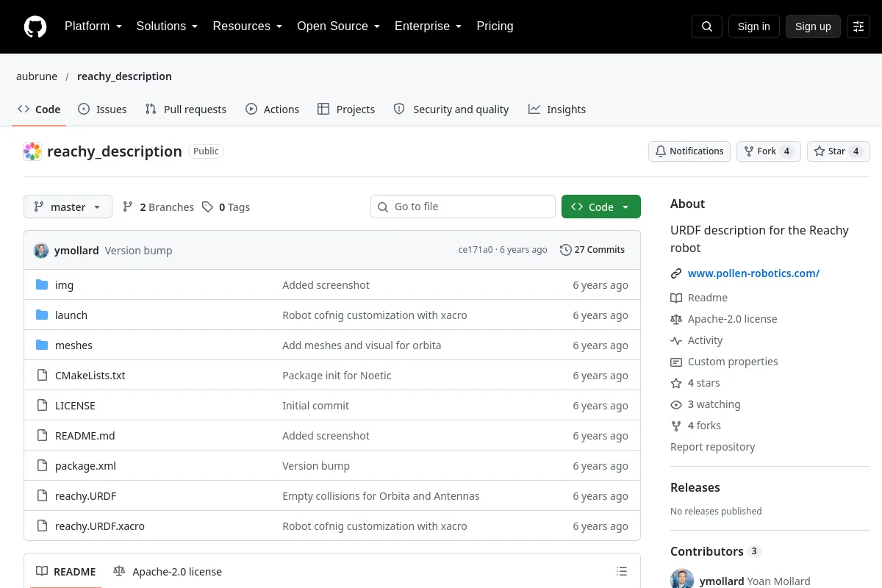
Task: Click the aubrune owner link
Action: (37, 76)
